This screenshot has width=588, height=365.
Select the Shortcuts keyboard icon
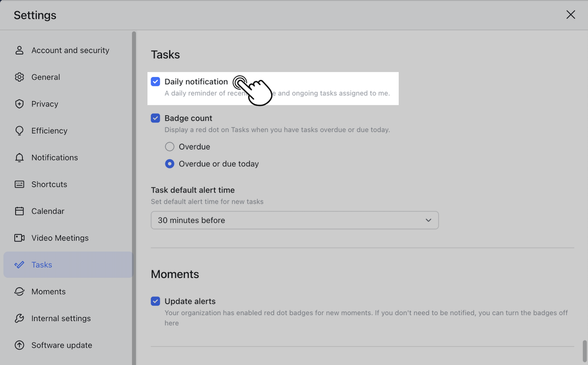click(x=19, y=184)
